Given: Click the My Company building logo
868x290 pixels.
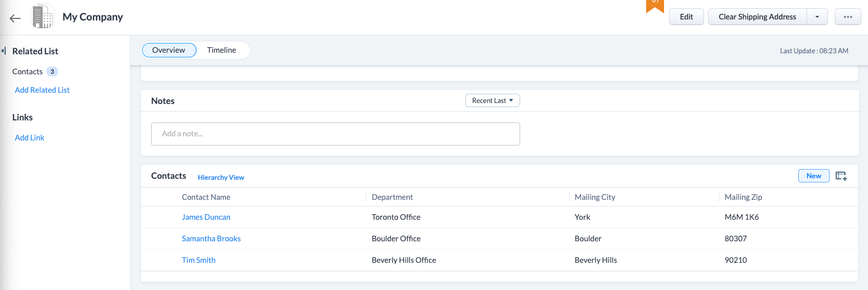Looking at the screenshot, I should pyautogui.click(x=43, y=16).
